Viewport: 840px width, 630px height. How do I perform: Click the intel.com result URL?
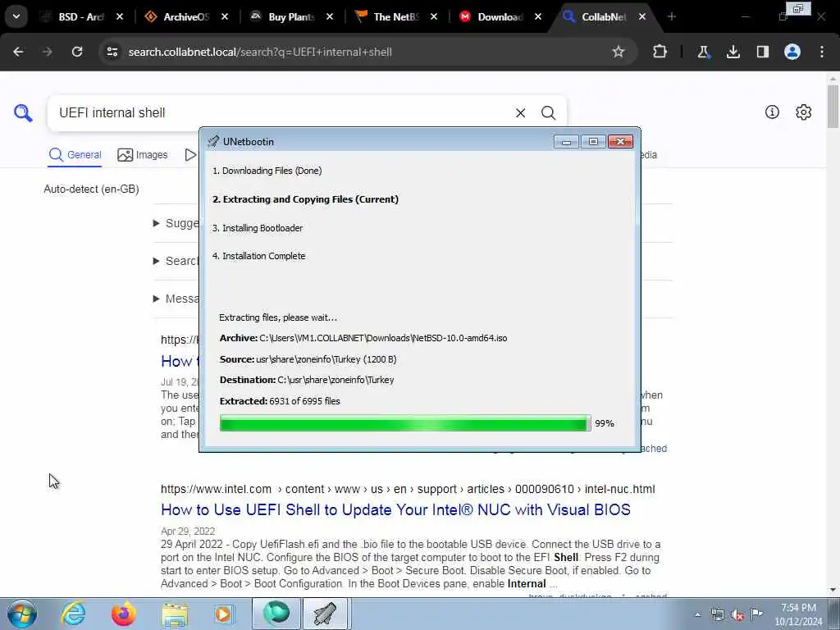(x=408, y=489)
